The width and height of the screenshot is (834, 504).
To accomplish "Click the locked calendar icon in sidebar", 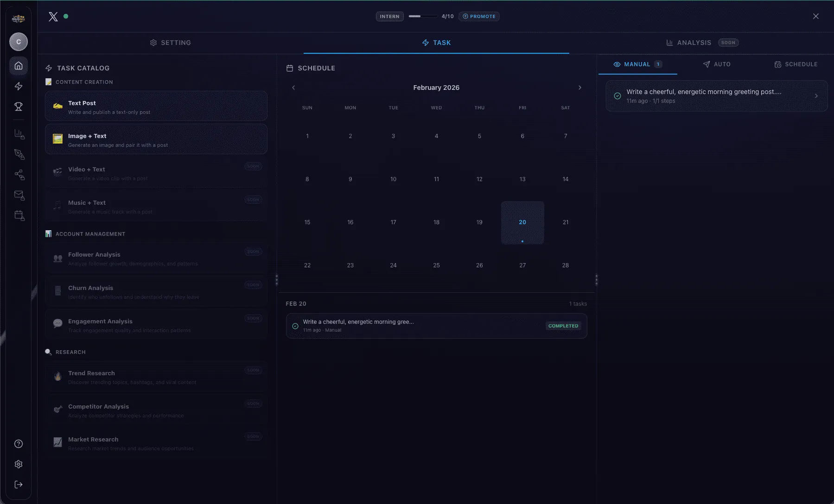I will click(19, 215).
